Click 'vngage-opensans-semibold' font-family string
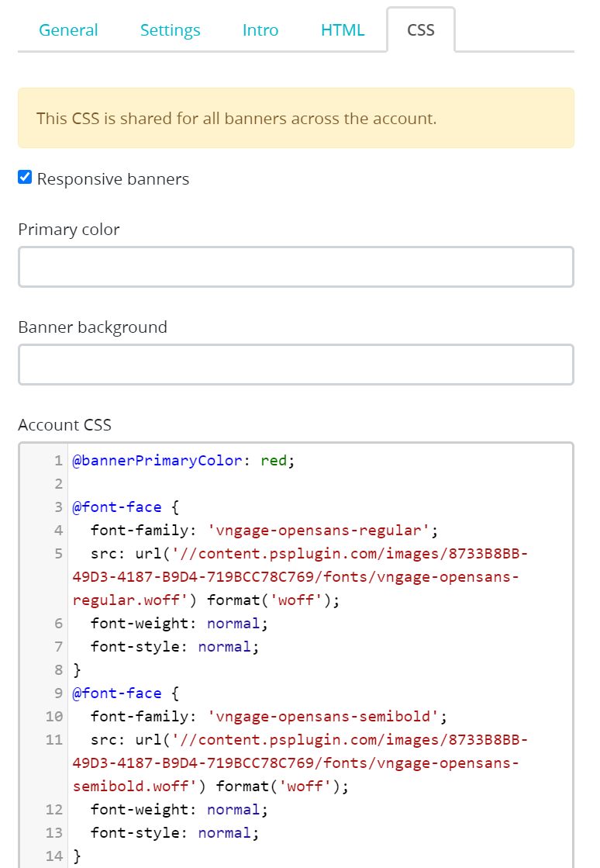 [x=323, y=717]
